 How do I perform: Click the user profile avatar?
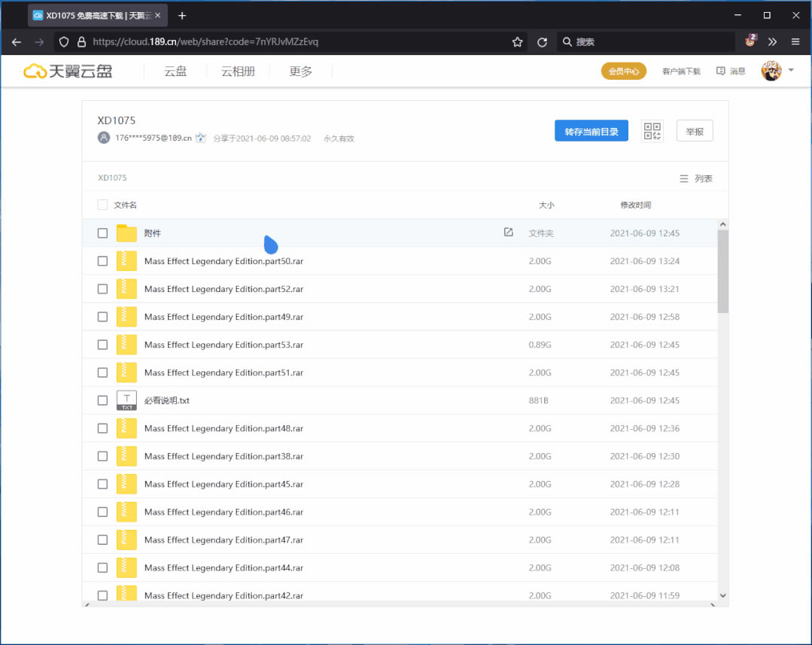click(771, 71)
